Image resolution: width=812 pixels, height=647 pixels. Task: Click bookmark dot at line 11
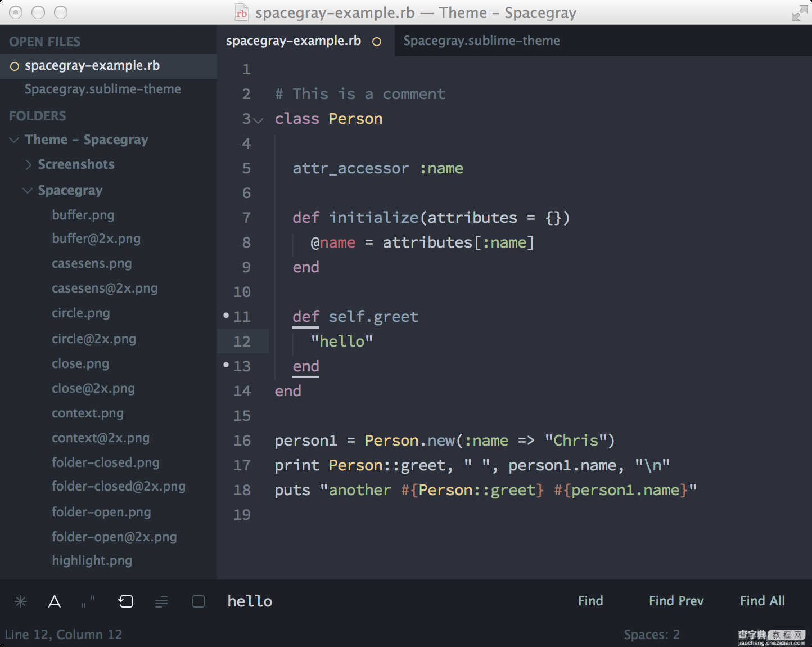coord(226,315)
